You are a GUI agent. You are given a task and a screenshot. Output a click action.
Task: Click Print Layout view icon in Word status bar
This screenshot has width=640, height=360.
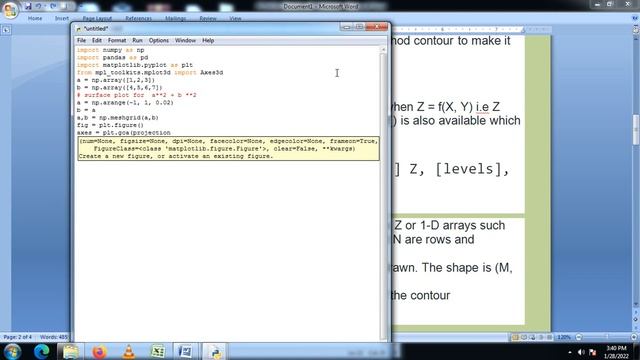pos(516,337)
